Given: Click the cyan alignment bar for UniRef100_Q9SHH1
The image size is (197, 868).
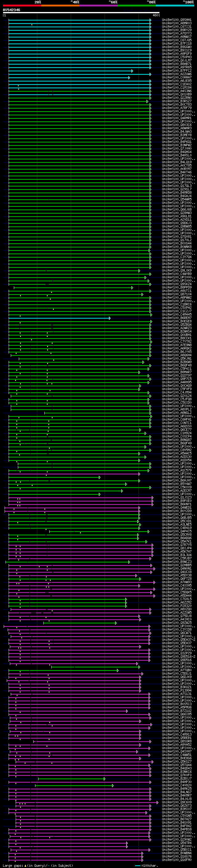Looking at the screenshot, I should coord(79,20).
